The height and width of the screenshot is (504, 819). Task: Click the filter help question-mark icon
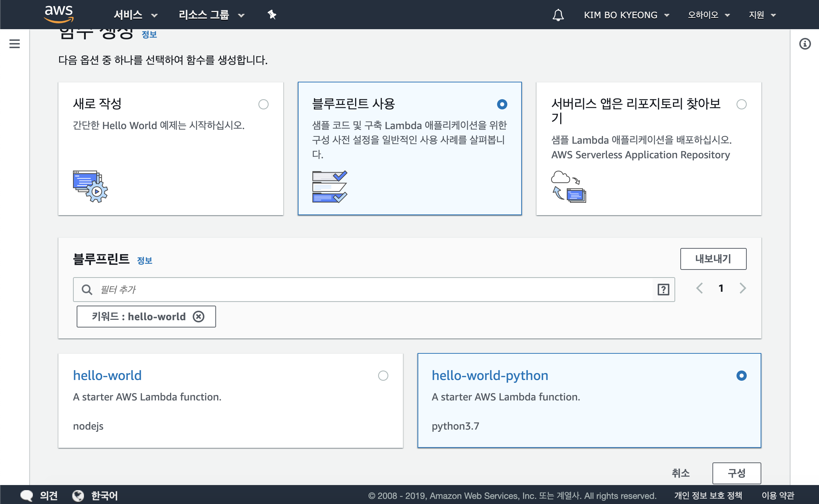663,290
